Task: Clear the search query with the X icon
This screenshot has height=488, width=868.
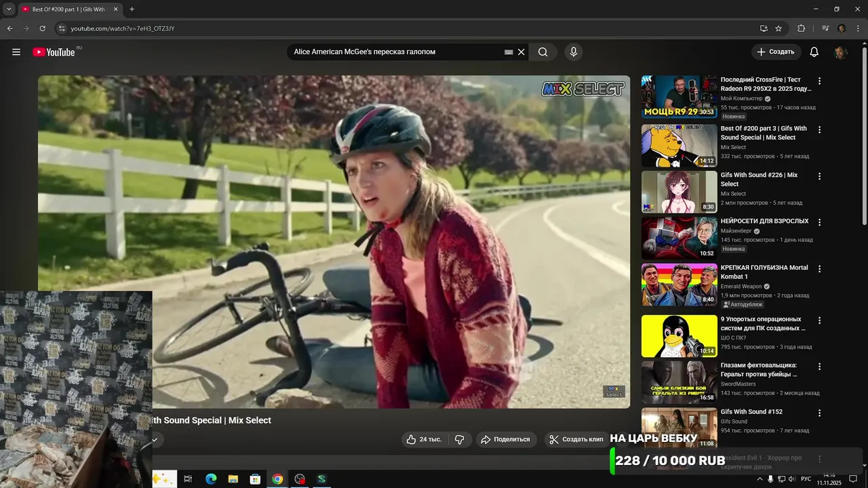Action: tap(521, 52)
